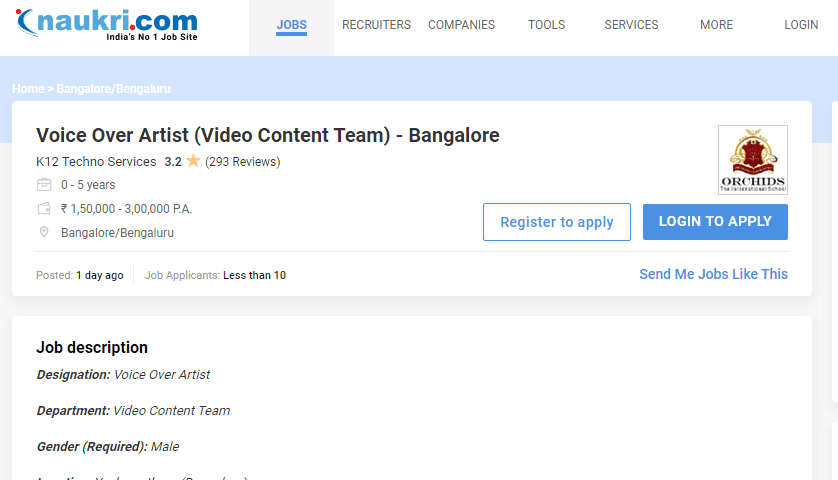Click 'Bangalore/Bengaluru' location text in job card
This screenshot has height=480, width=838.
point(118,233)
